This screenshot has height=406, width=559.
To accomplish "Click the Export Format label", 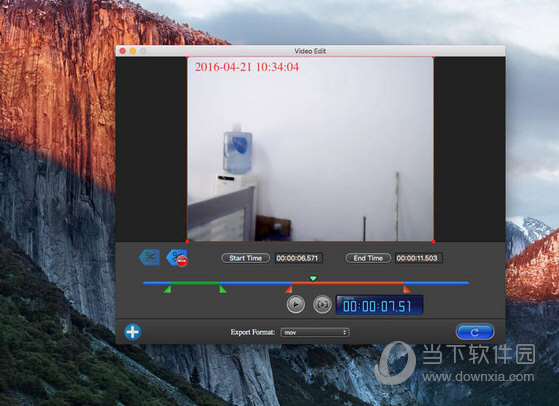I will (x=252, y=332).
